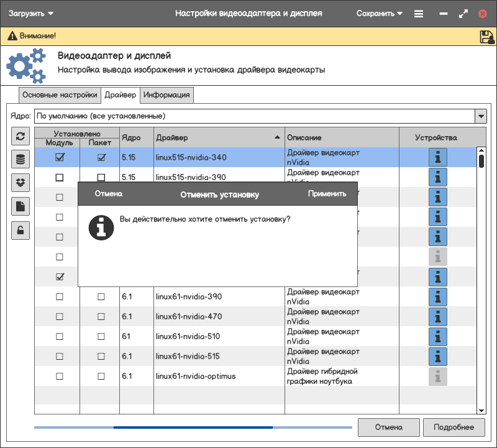
Task: Open the Сохранить dropdown menu
Action: click(380, 13)
